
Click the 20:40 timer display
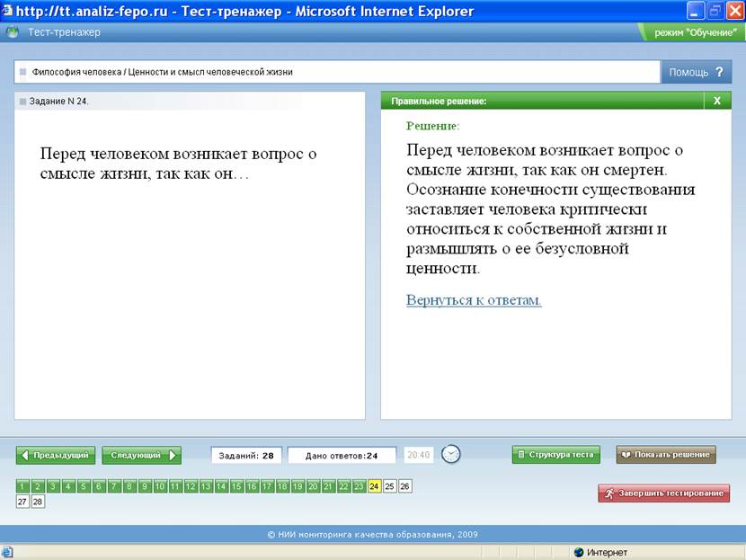419,455
